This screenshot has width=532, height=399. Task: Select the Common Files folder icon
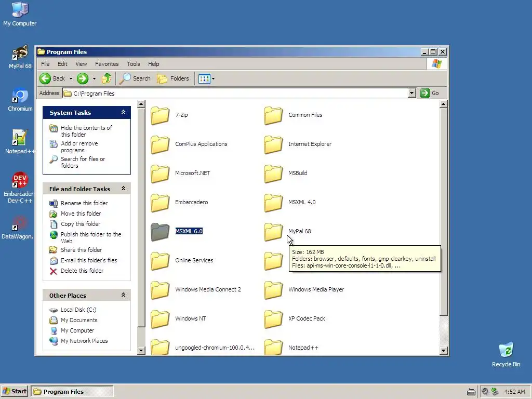tap(273, 115)
